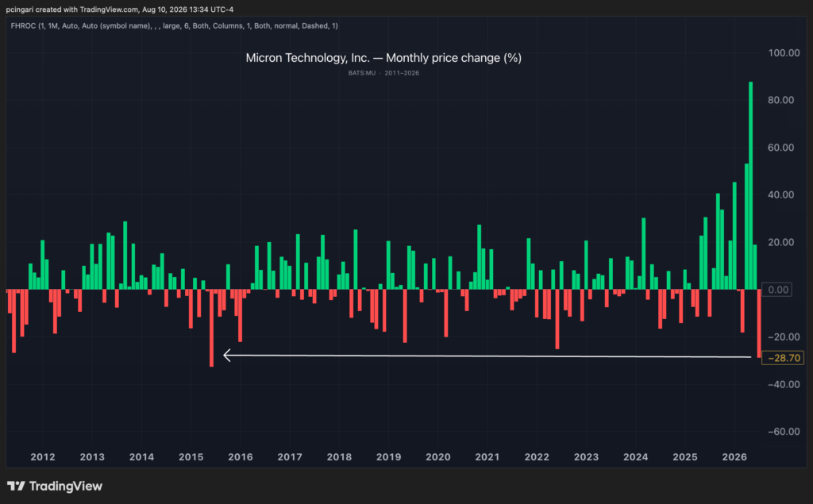813x504 pixels.
Task: Click the 2012 time axis label
Action: pos(43,457)
